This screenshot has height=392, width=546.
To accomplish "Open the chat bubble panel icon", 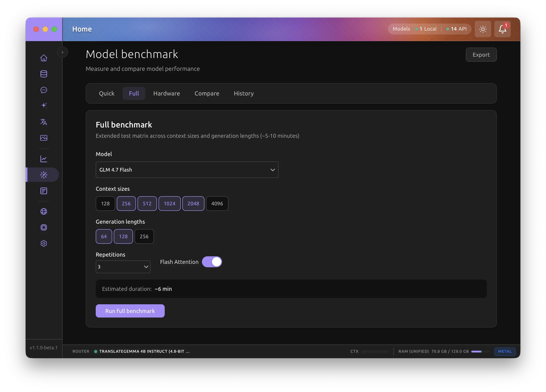I will click(x=44, y=90).
